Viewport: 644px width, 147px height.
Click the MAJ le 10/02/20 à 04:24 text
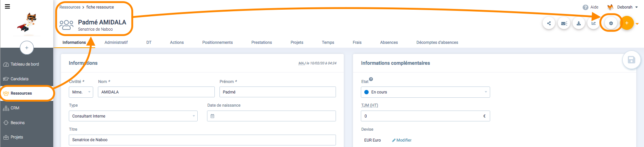click(x=317, y=63)
